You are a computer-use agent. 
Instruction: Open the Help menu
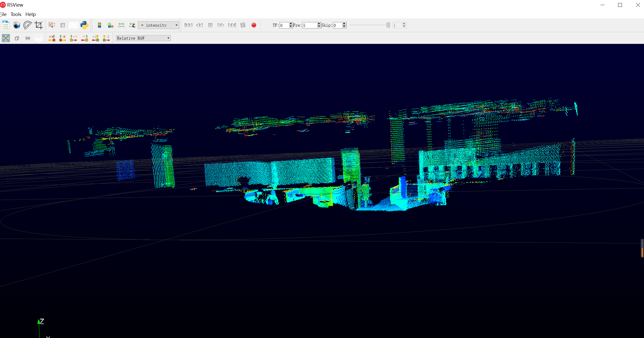pyautogui.click(x=30, y=14)
